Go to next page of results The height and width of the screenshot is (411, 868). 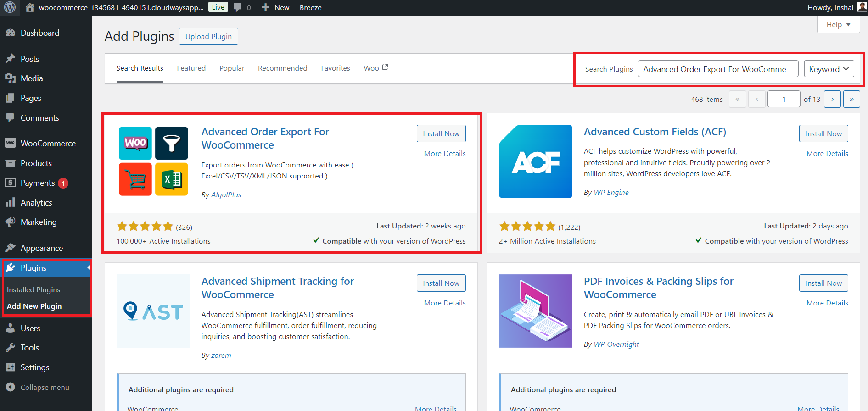pos(832,99)
